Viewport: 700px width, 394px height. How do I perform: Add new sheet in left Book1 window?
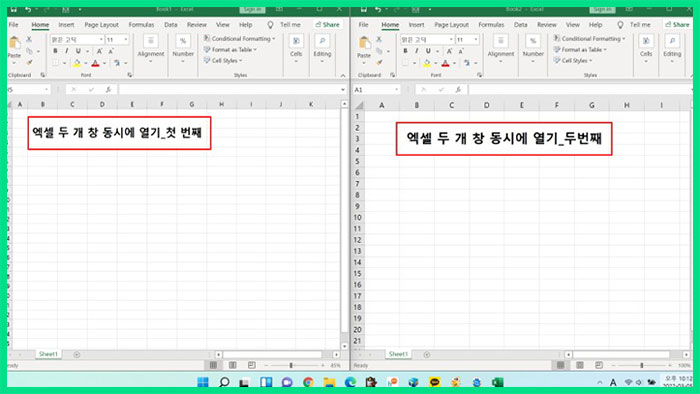coord(76,355)
